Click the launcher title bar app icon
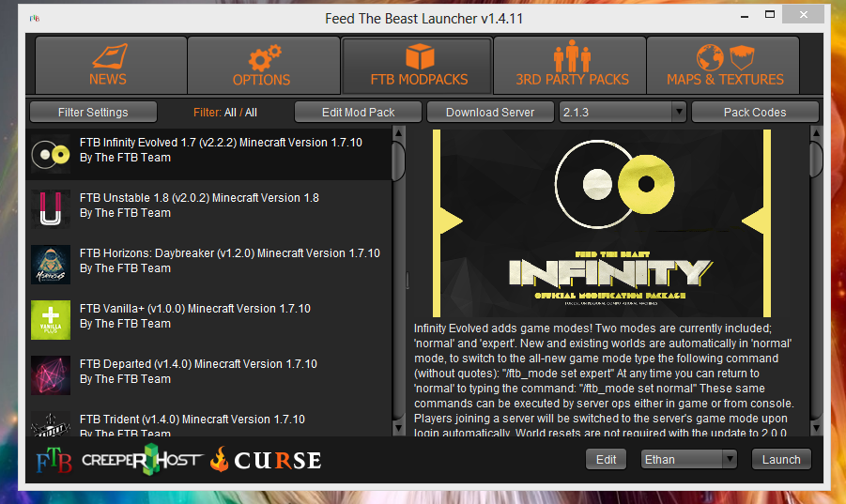Viewport: 846px width, 504px height. click(35, 19)
